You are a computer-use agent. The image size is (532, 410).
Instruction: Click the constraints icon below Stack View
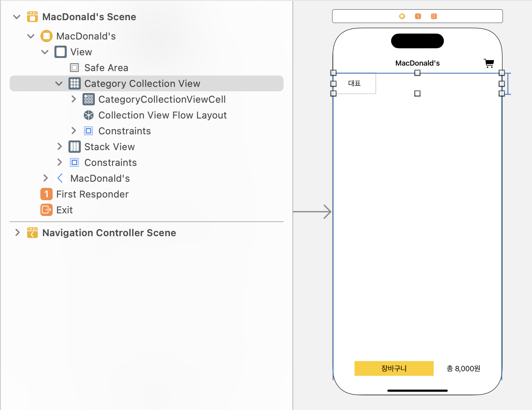[75, 162]
